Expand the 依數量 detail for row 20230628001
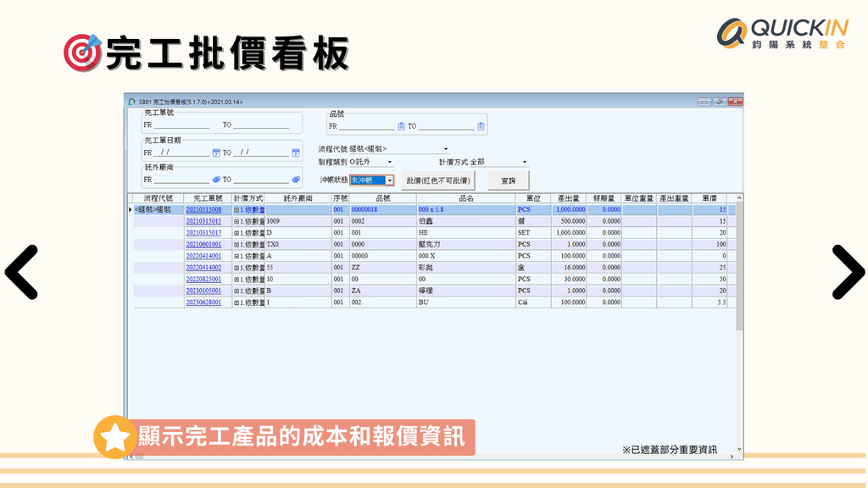Screen dimensions: 868x488 tap(236, 302)
